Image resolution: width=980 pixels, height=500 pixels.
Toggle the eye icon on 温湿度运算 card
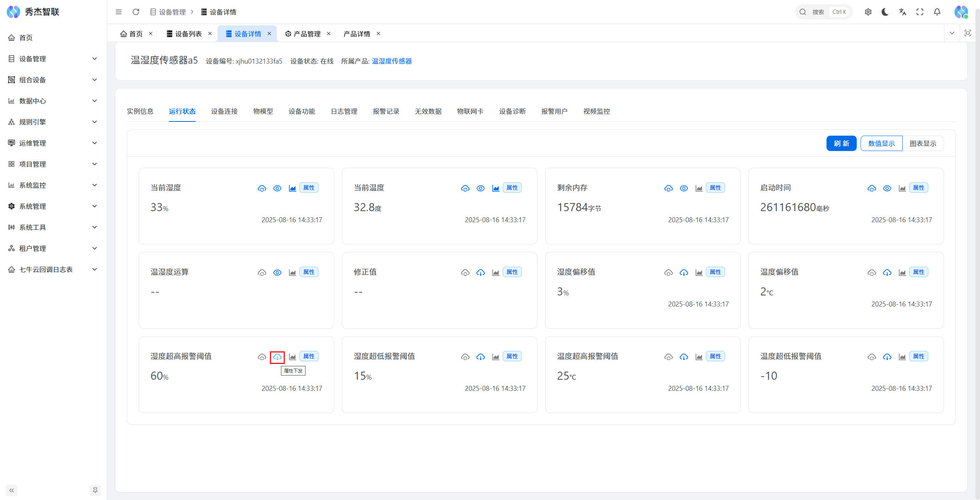click(277, 272)
